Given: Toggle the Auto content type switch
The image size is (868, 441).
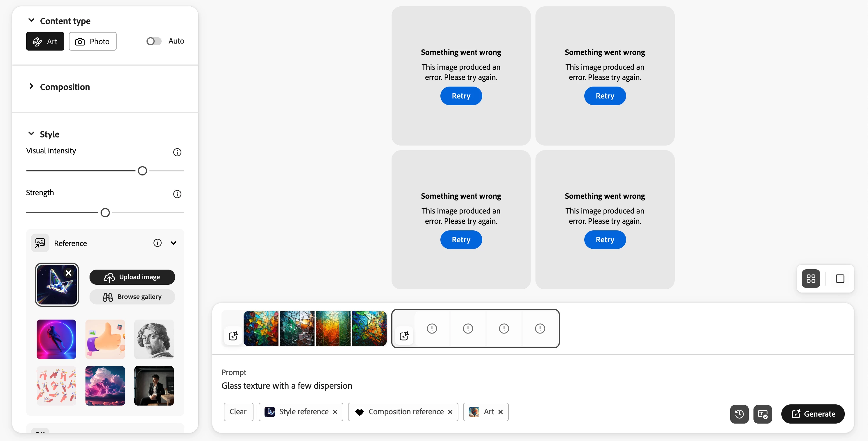Looking at the screenshot, I should [154, 41].
